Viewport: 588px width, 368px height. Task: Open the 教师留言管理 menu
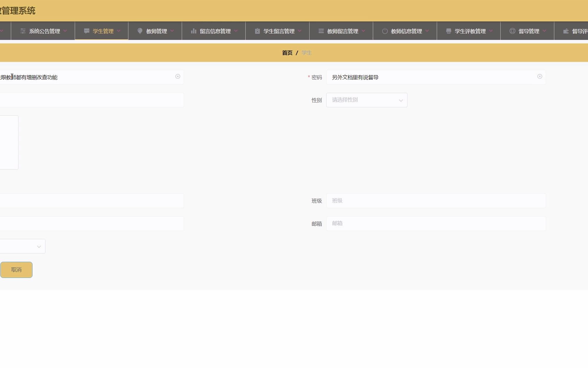[341, 31]
